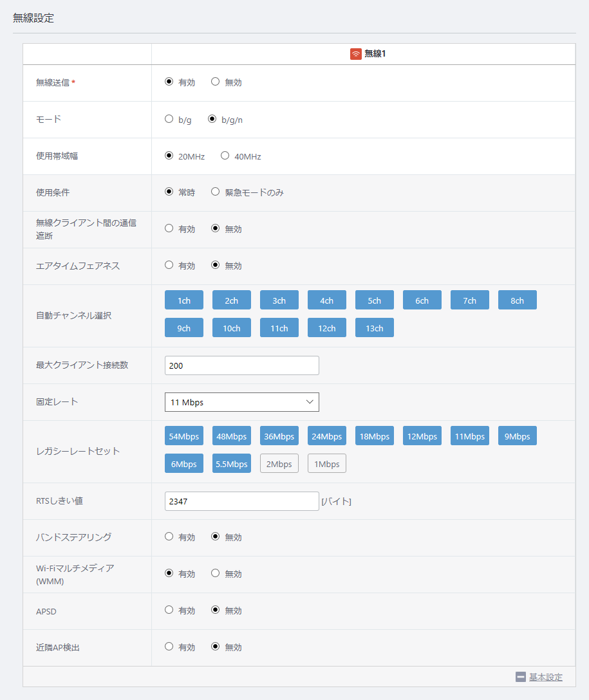
Task: Click the レガシーレートセット row label
Action: point(78,451)
